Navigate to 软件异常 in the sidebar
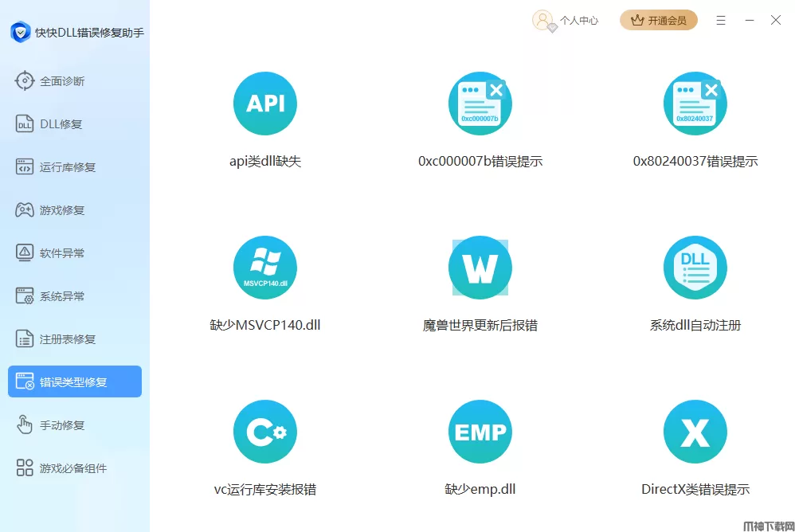Screen dimensions: 795x532 [62, 253]
